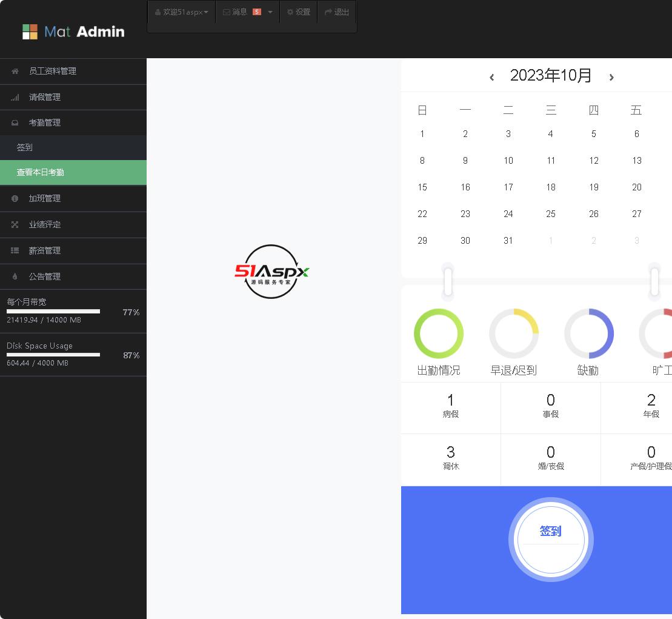The height and width of the screenshot is (619, 672).
Task: Go to previous month in calendar
Action: [492, 77]
